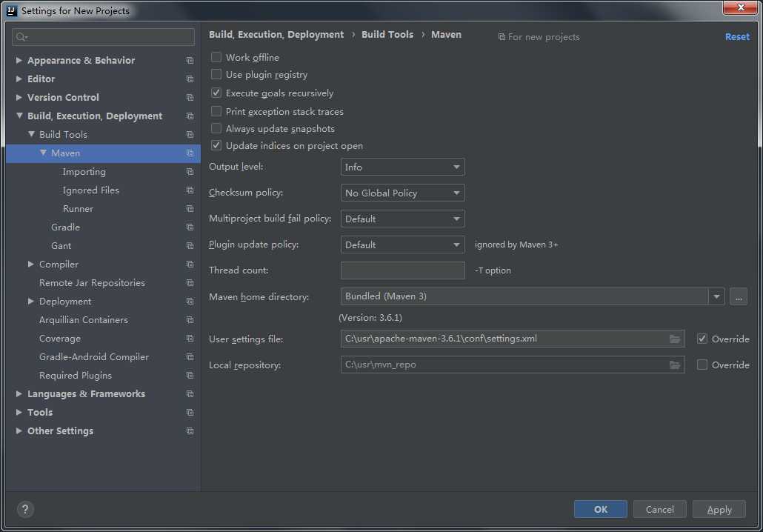Click Apply button
The width and height of the screenshot is (763, 532).
(x=719, y=509)
